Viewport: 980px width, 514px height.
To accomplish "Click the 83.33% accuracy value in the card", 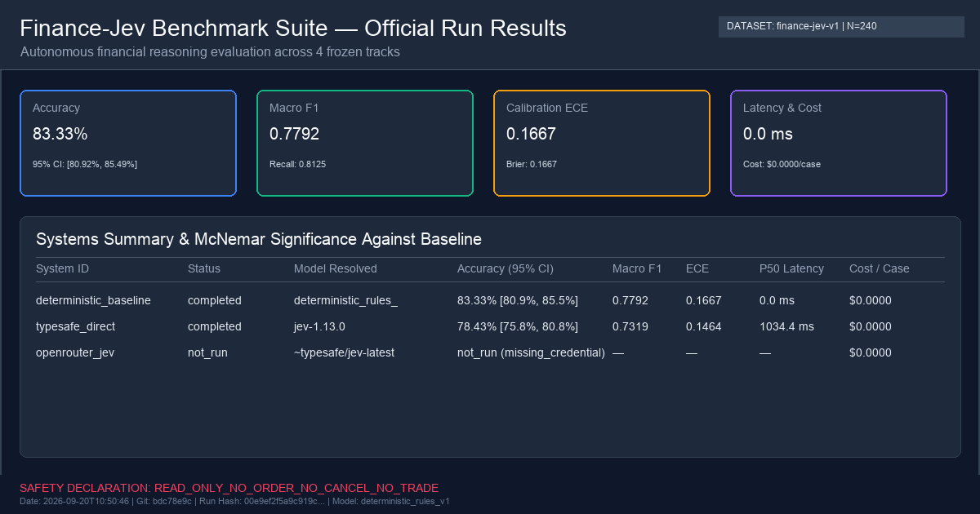I will click(x=60, y=134).
